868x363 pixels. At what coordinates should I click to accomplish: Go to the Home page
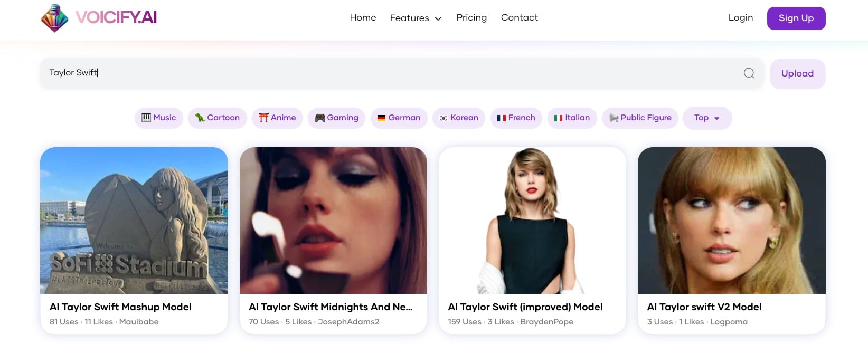[x=363, y=17]
